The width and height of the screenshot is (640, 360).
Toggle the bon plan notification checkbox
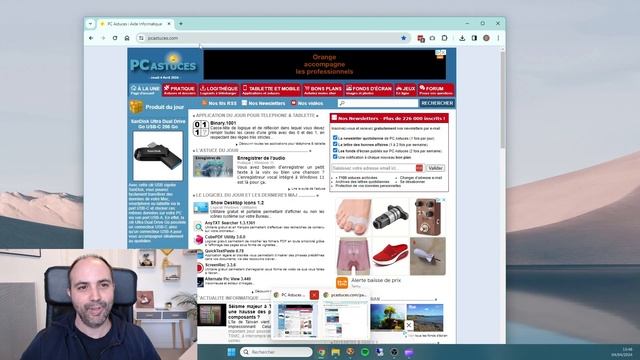[335, 156]
